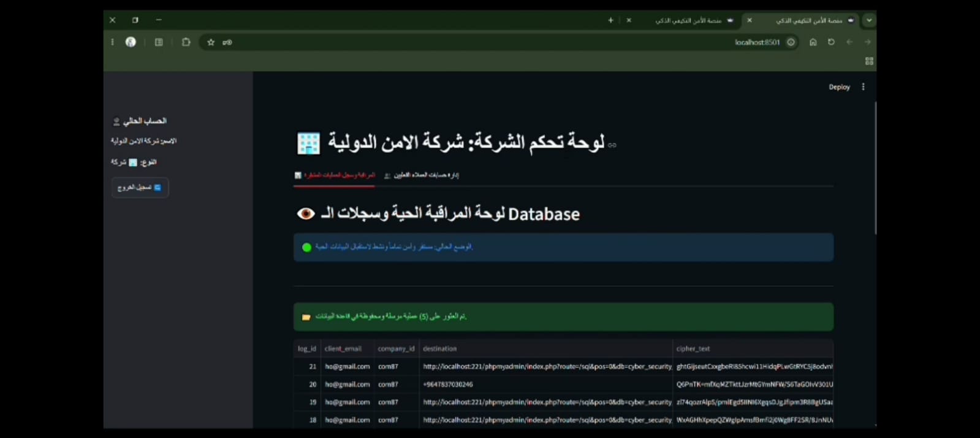Open the browser three-dot menu
Viewport: 980px width, 438px height.
pos(112,42)
